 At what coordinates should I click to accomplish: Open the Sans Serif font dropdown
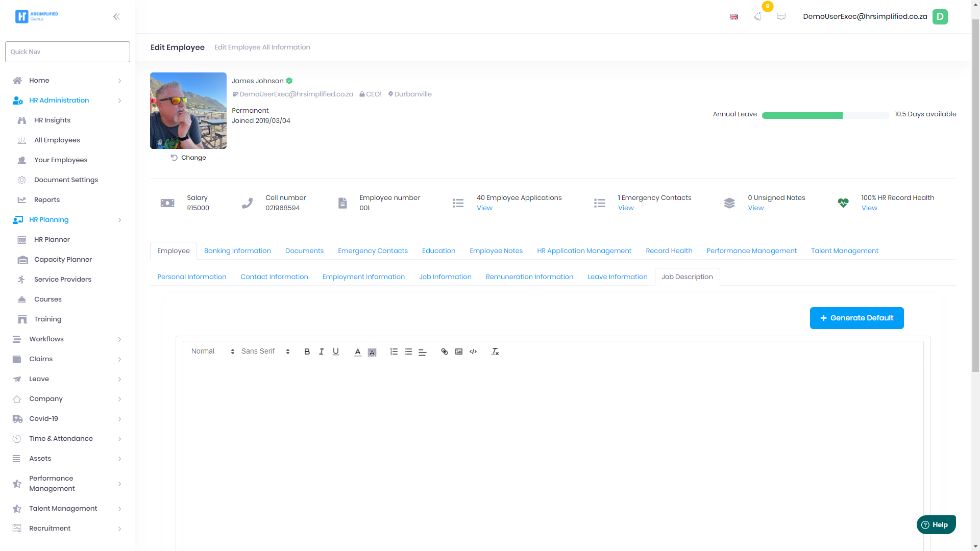(x=265, y=352)
